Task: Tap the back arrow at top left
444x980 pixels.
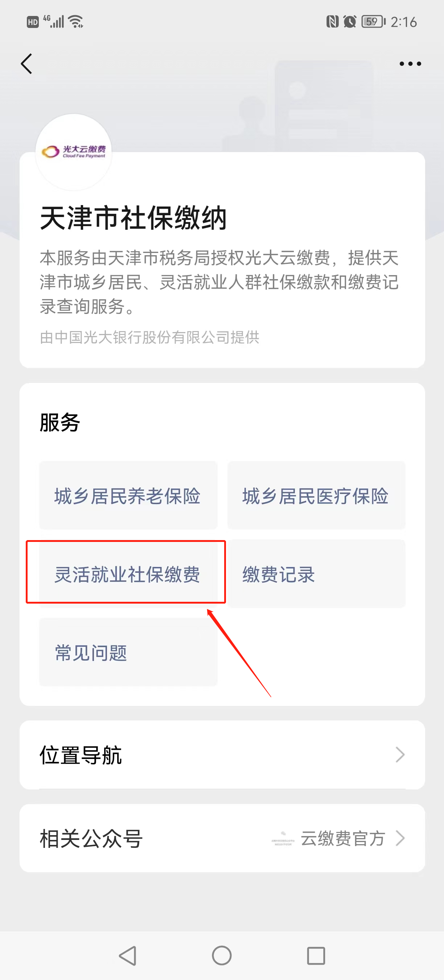Action: point(26,64)
